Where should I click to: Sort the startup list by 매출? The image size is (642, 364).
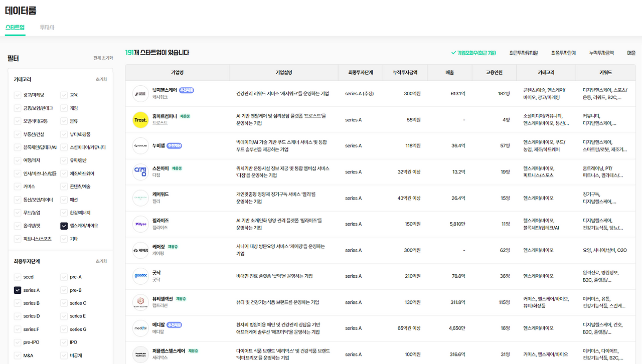[631, 53]
